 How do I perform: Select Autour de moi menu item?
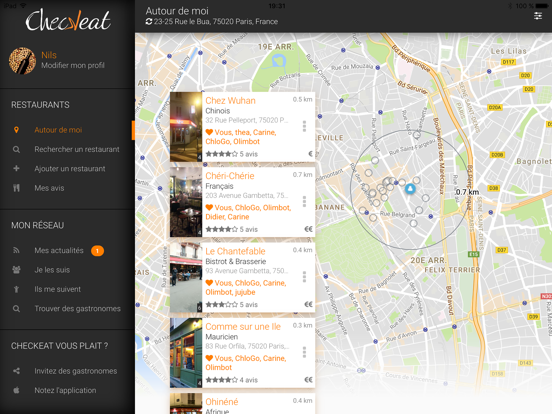(58, 130)
